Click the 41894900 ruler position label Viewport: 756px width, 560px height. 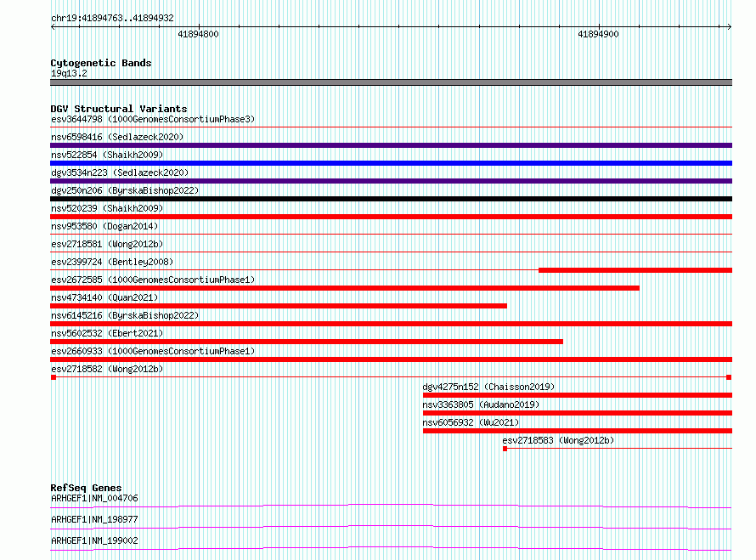click(598, 34)
